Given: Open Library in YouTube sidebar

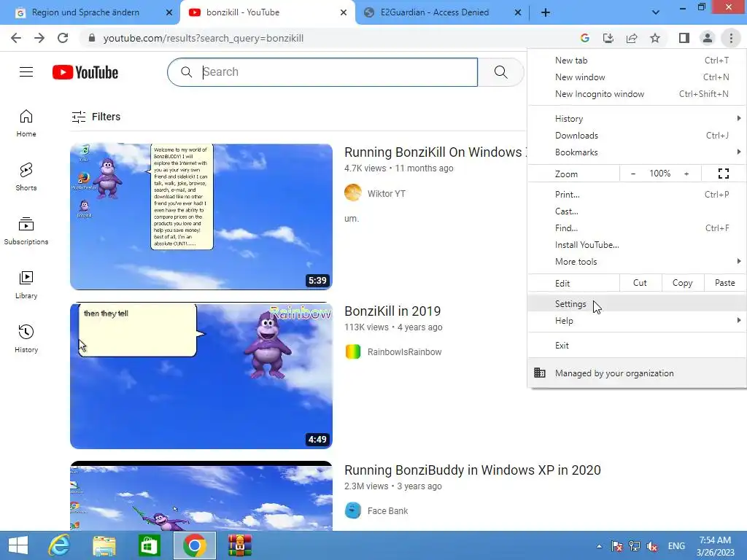Looking at the screenshot, I should point(26,285).
